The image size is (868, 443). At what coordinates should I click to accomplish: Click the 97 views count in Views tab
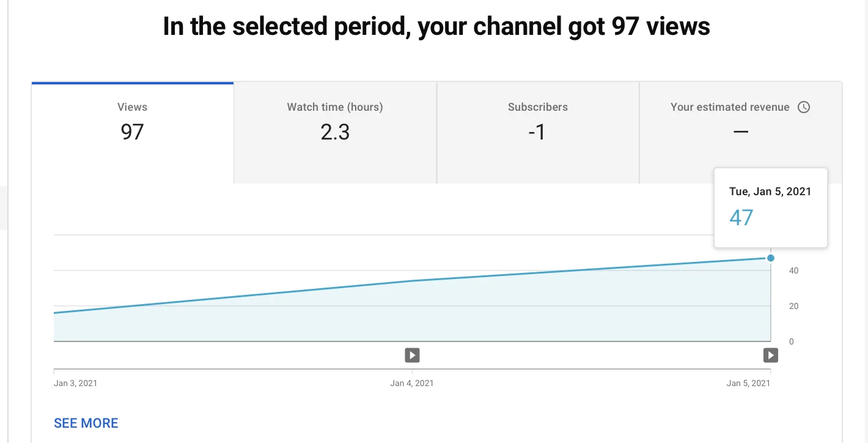pos(132,132)
